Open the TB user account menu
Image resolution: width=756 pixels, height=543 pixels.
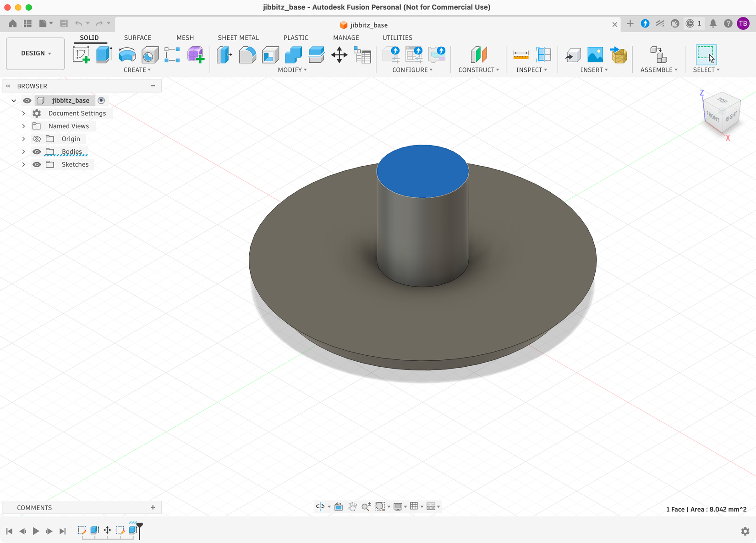tap(743, 23)
